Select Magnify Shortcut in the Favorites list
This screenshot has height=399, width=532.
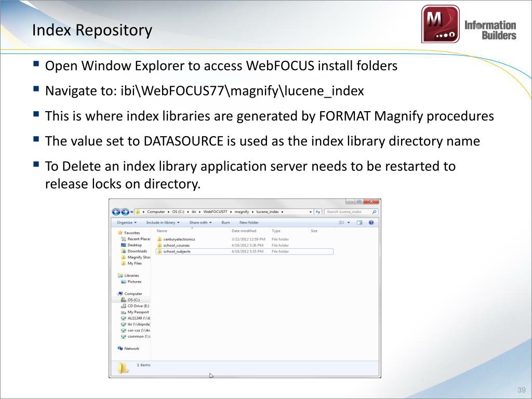[139, 257]
